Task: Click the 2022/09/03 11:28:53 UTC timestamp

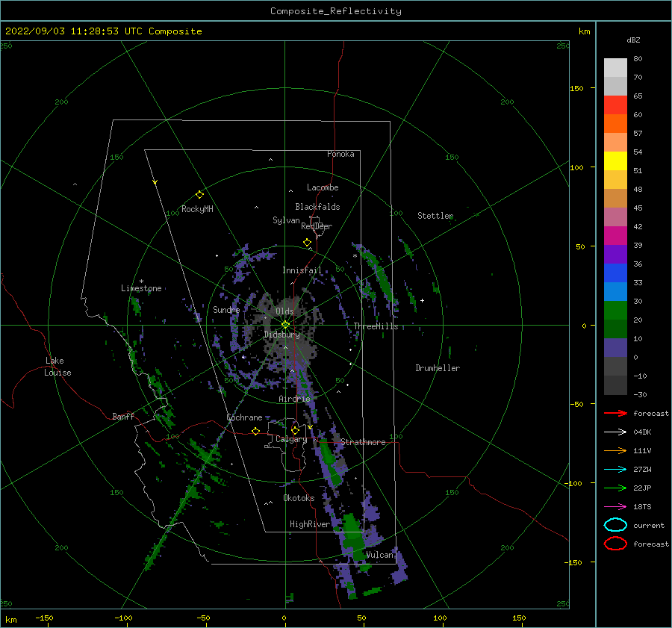Action: [103, 31]
